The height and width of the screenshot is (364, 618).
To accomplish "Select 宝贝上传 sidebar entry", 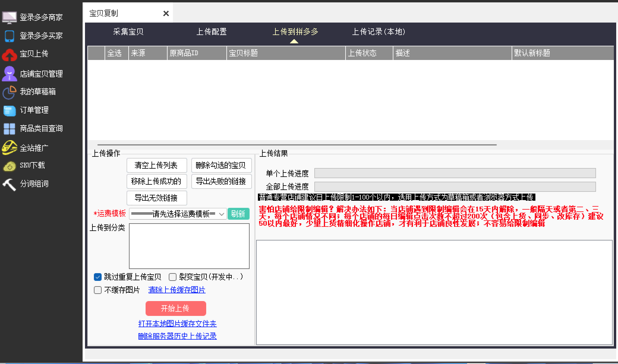I will pyautogui.click(x=34, y=54).
